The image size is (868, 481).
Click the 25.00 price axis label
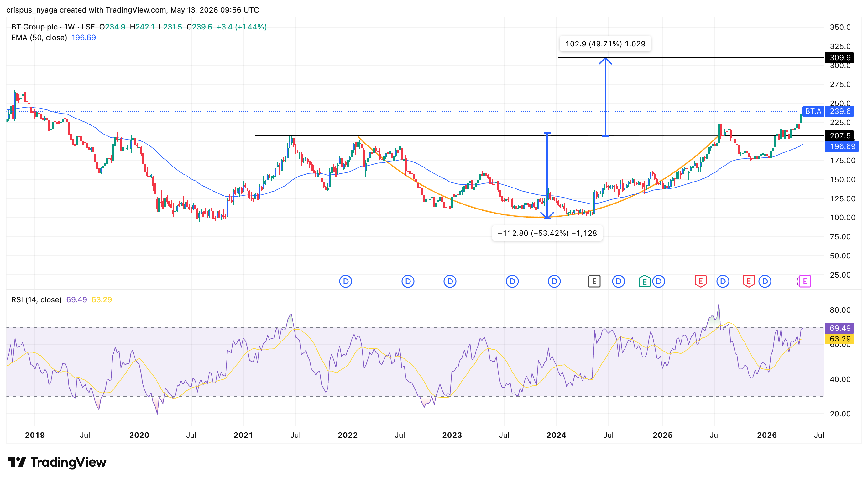840,275
